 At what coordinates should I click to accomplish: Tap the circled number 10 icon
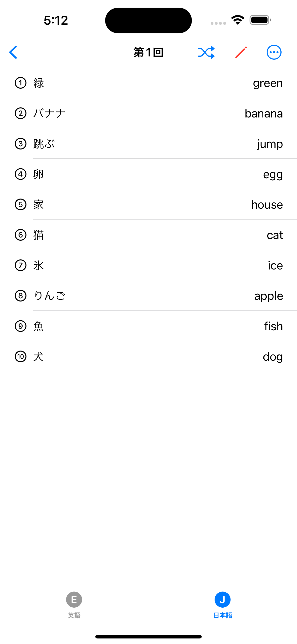20,357
